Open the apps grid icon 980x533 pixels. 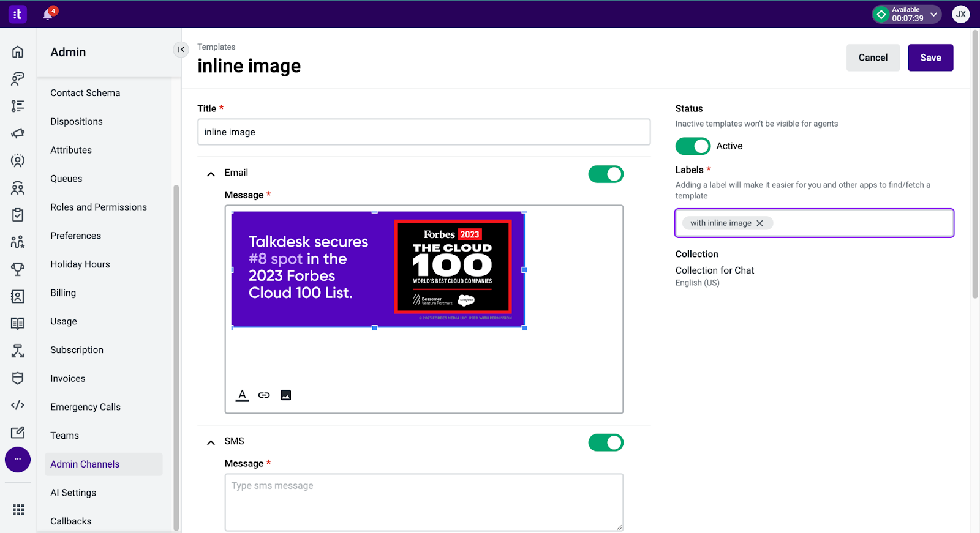(18, 510)
